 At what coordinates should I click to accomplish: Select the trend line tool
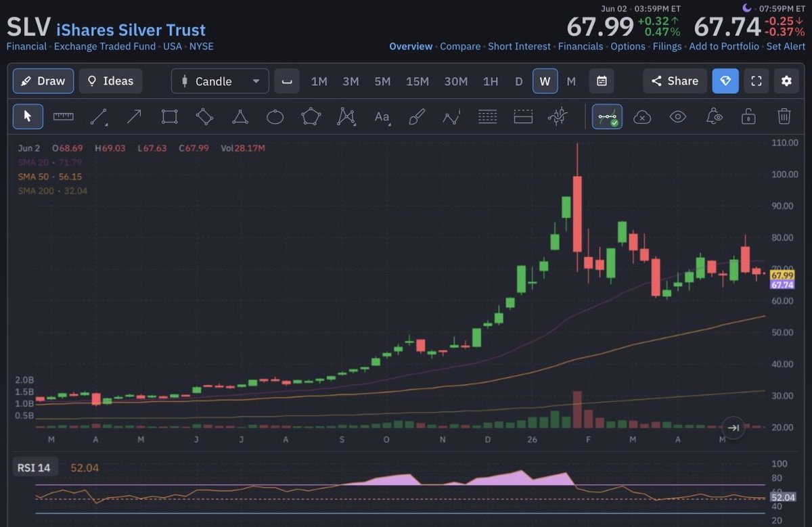tap(99, 117)
